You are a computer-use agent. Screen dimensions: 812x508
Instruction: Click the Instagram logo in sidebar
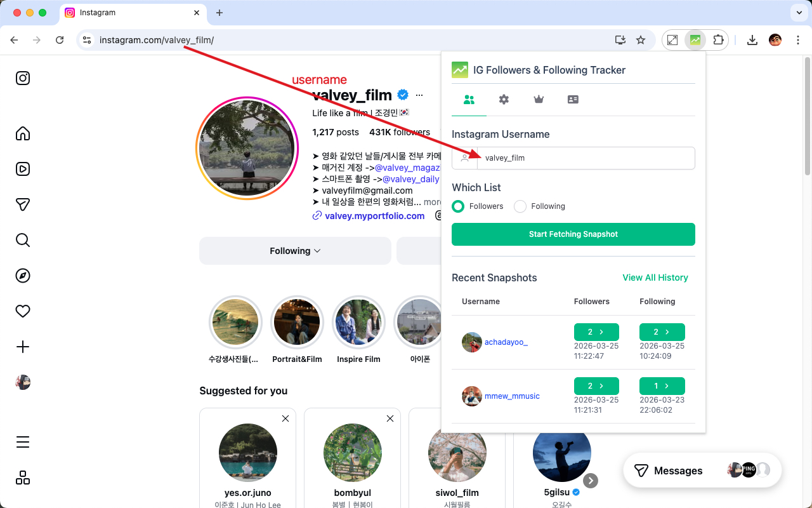[23, 78]
